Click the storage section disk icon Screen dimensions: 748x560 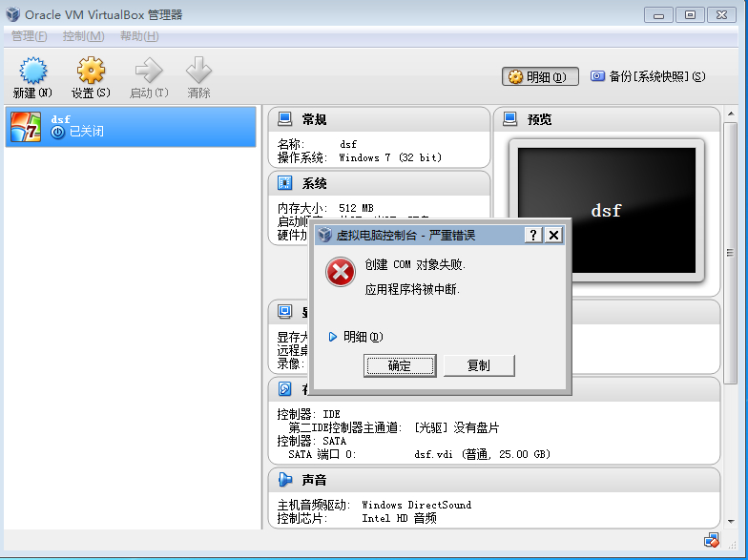[284, 389]
